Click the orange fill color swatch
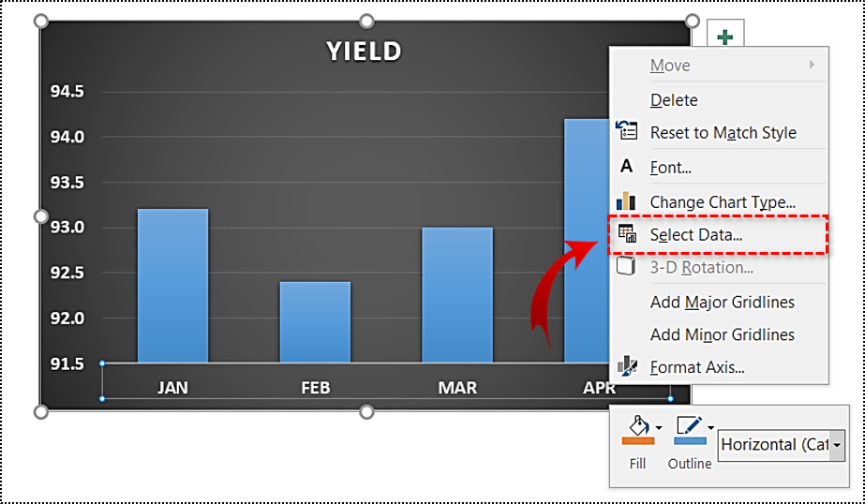This screenshot has width=865, height=504. [x=637, y=440]
